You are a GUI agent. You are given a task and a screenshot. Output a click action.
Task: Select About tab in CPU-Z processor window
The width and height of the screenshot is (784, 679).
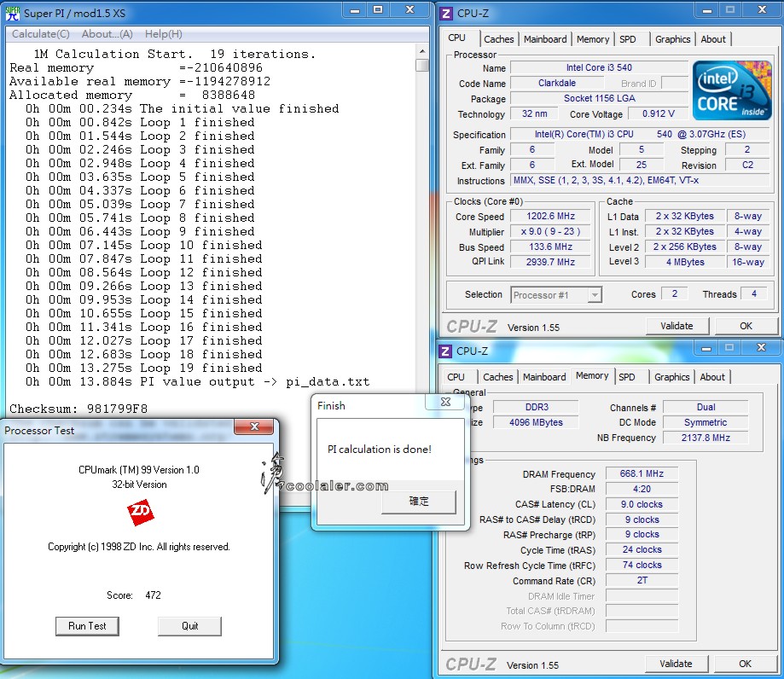click(713, 39)
